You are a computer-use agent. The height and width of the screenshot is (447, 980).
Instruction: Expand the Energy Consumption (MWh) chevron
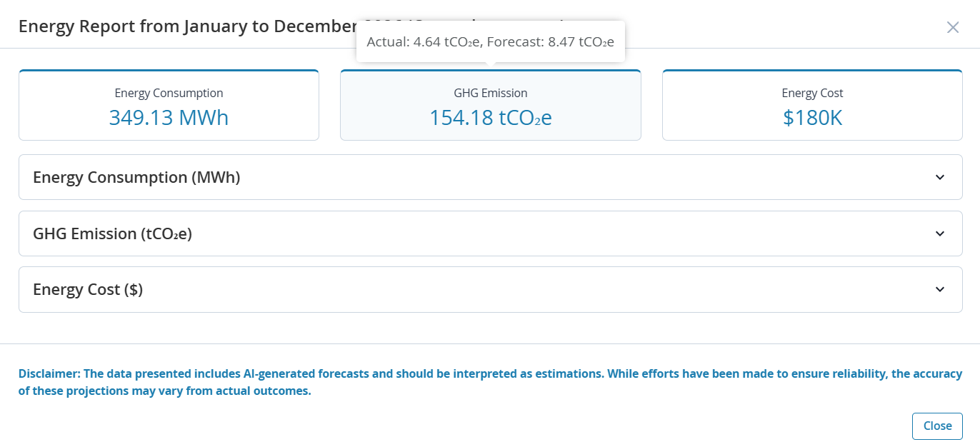(x=940, y=177)
